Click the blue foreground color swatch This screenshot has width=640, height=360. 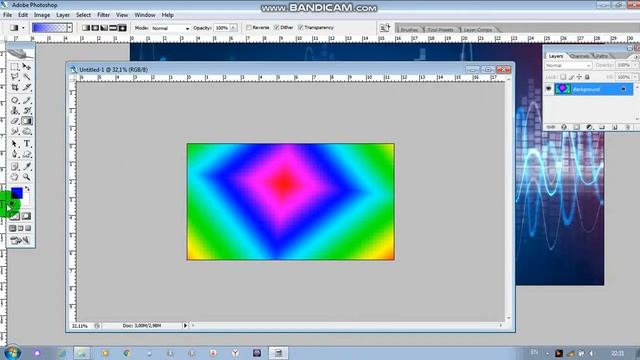pos(16,193)
